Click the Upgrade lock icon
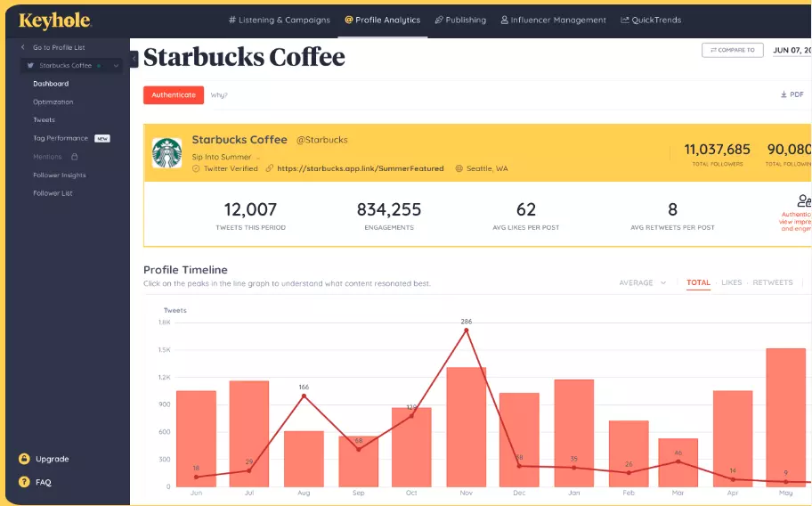812x506 pixels. (x=24, y=459)
